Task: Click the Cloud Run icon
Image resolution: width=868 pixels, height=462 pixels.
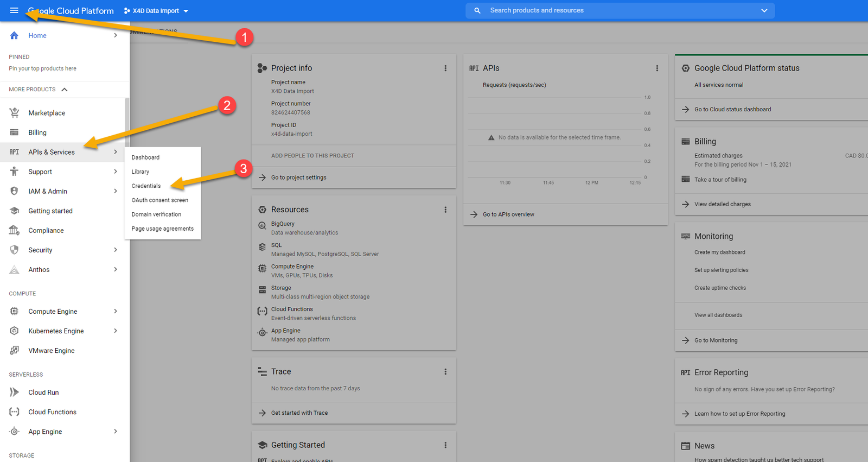Action: click(x=15, y=393)
